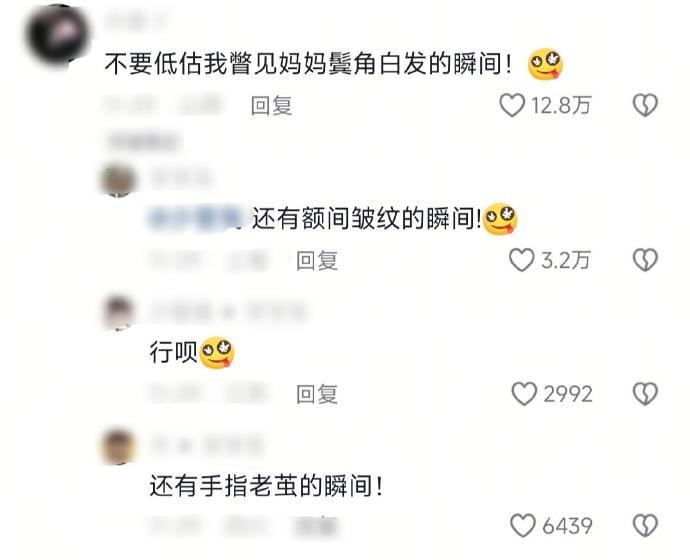Open the blurred blue mention before 还有额间皱纹
The image size is (690, 560).
point(196,218)
